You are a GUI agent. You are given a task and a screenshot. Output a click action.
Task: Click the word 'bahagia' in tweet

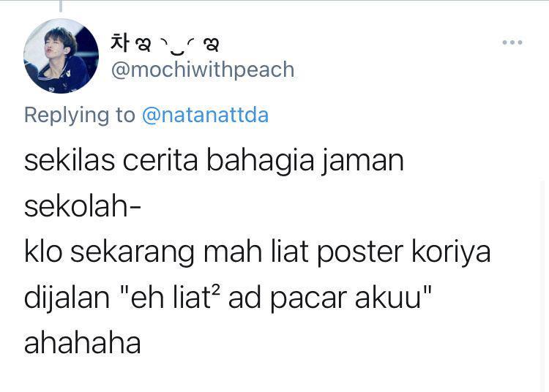pyautogui.click(x=260, y=161)
